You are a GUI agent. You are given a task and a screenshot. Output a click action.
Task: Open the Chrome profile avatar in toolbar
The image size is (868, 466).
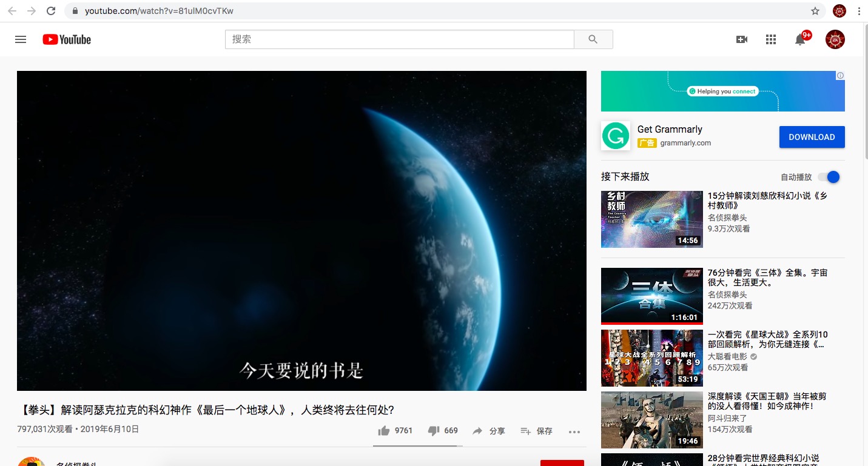[839, 11]
